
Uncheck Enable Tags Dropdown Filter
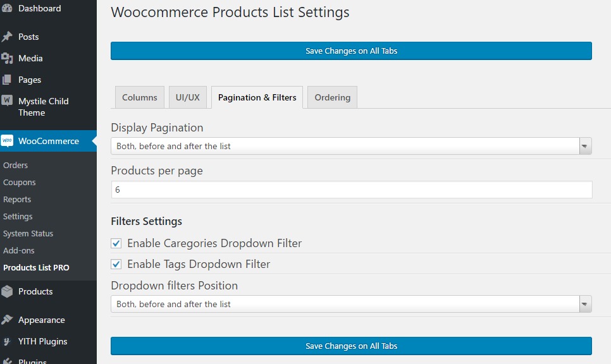coord(116,264)
